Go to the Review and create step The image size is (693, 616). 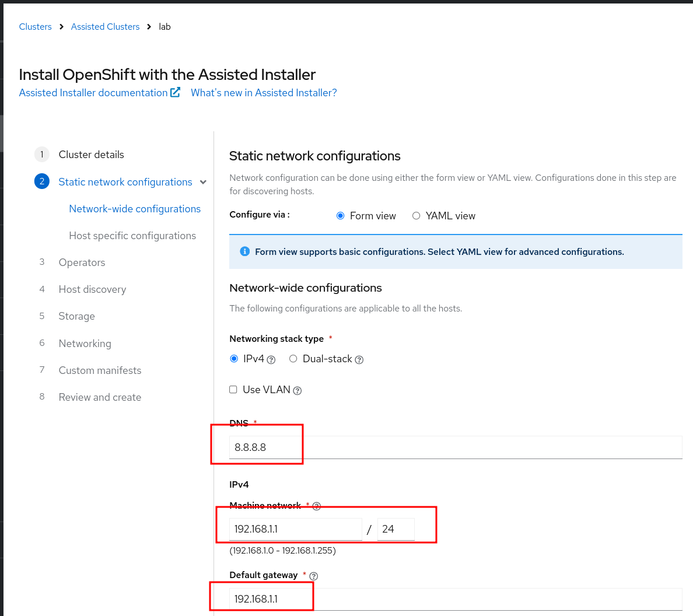click(x=100, y=397)
